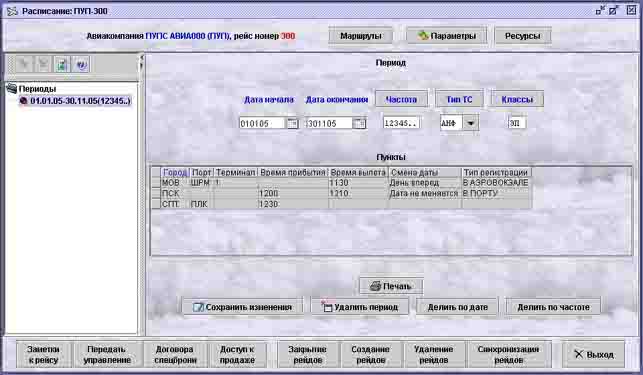Click the В АЭРОВОКЗАЛЕ registration cell
The width and height of the screenshot is (643, 375).
[496, 183]
